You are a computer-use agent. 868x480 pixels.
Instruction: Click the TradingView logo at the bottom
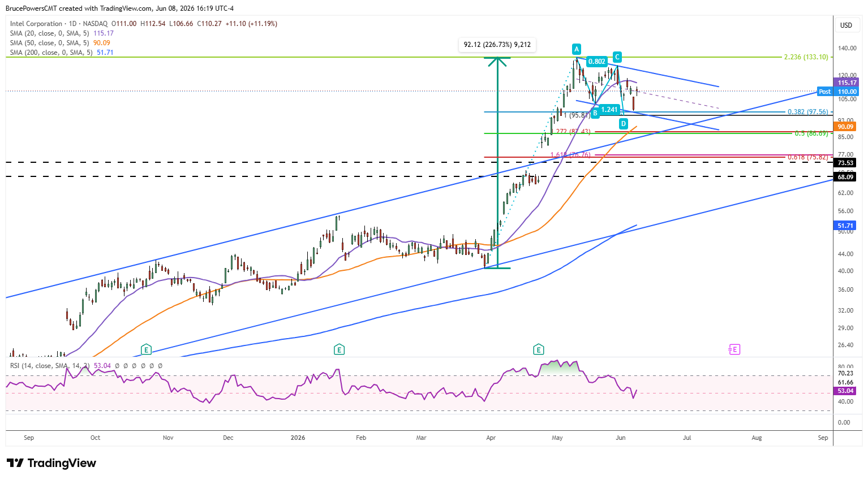click(51, 463)
